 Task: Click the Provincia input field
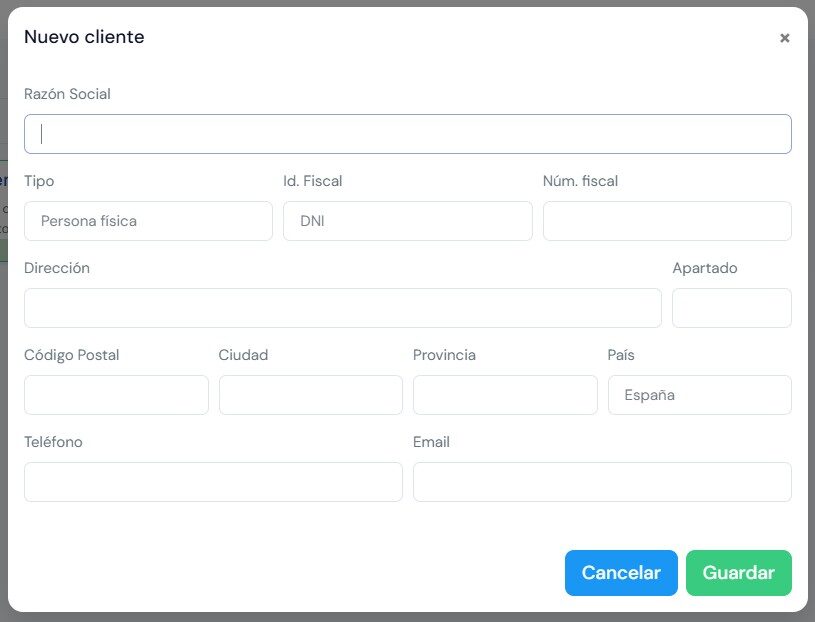click(x=505, y=395)
